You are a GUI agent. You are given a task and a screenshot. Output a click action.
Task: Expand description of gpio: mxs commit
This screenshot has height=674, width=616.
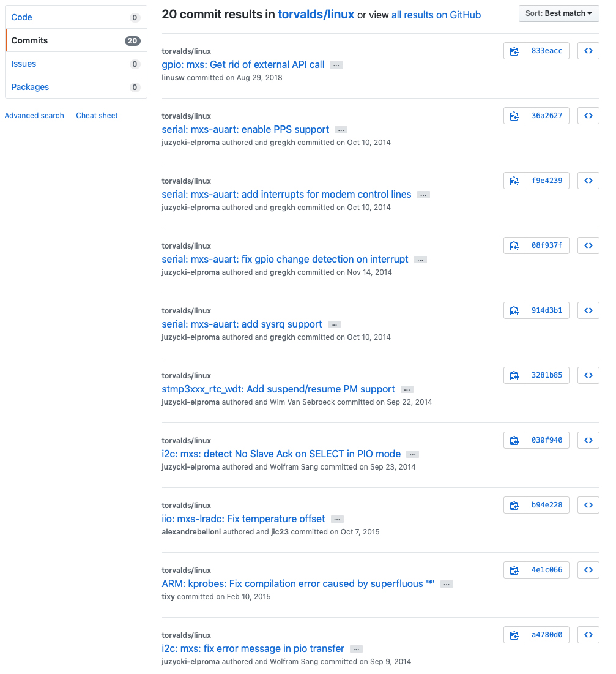[x=336, y=65]
